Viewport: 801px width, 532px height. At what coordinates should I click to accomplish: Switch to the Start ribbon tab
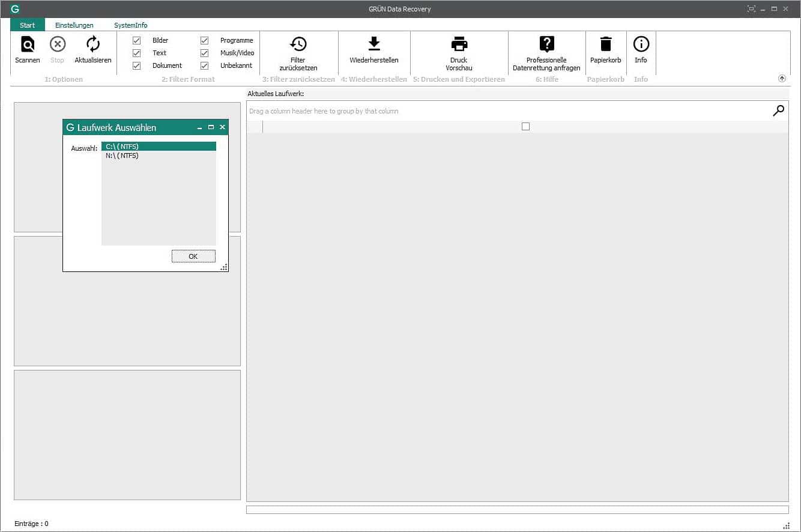(28, 25)
